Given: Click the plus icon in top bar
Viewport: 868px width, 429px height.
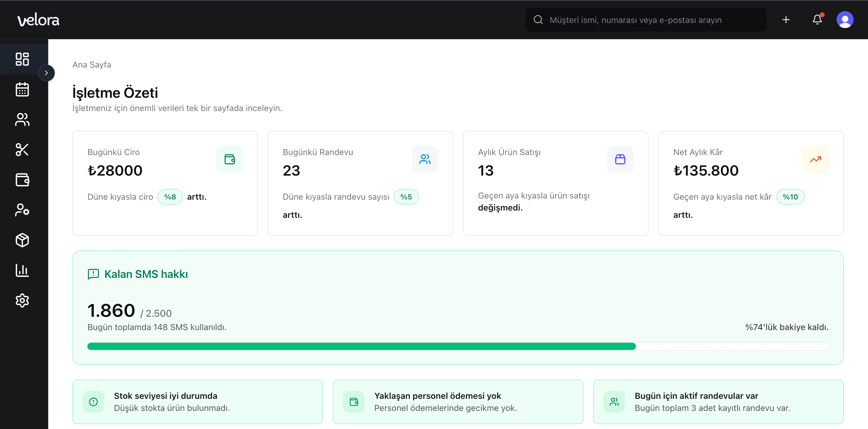Looking at the screenshot, I should point(786,20).
